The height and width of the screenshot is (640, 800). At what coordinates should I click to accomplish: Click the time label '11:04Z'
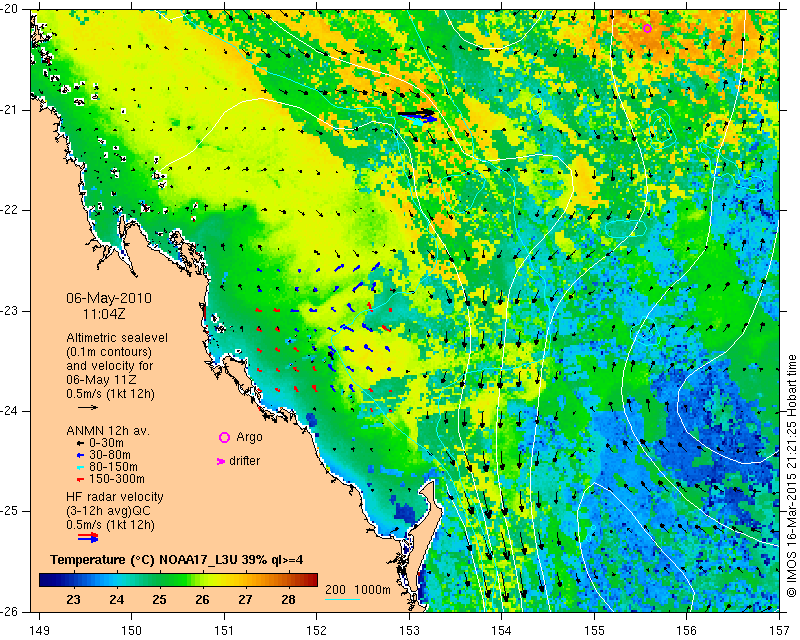tap(104, 314)
